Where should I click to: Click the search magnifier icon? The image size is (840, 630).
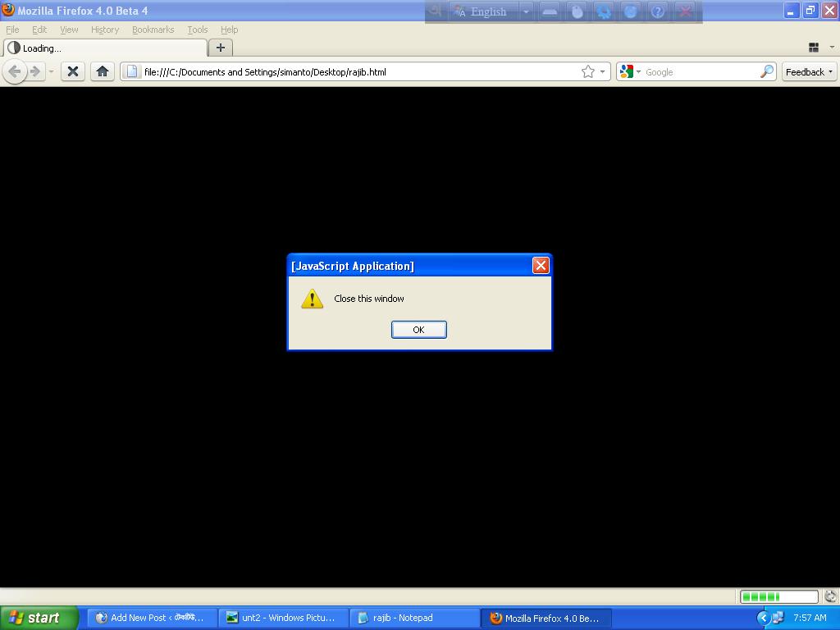point(766,71)
